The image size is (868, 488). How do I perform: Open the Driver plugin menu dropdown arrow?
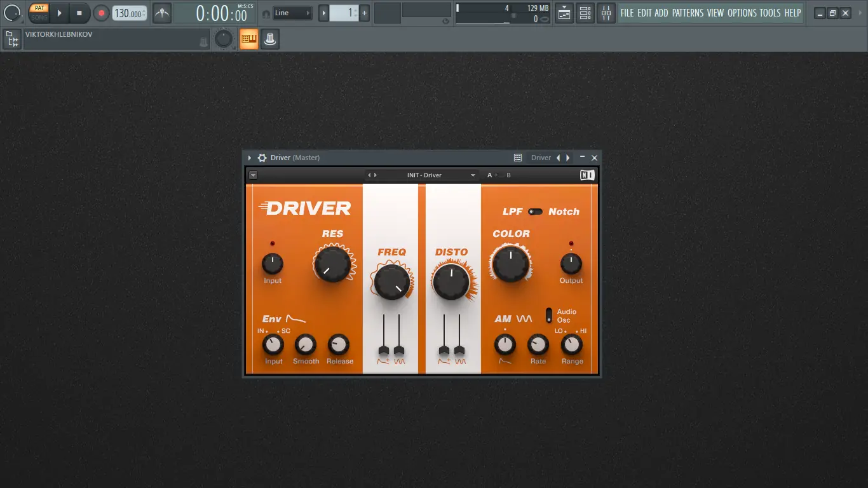coord(253,175)
